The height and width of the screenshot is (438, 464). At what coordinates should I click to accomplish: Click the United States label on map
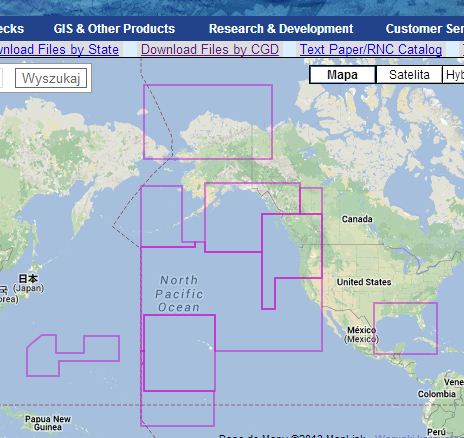click(x=364, y=282)
